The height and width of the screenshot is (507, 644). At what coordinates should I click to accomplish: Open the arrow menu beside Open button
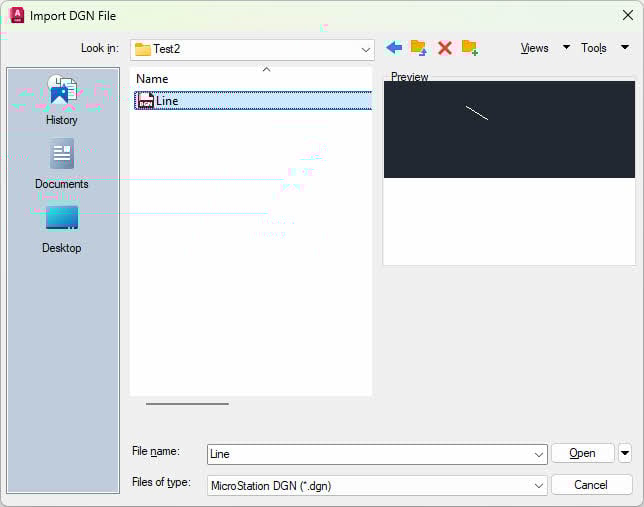tap(625, 453)
